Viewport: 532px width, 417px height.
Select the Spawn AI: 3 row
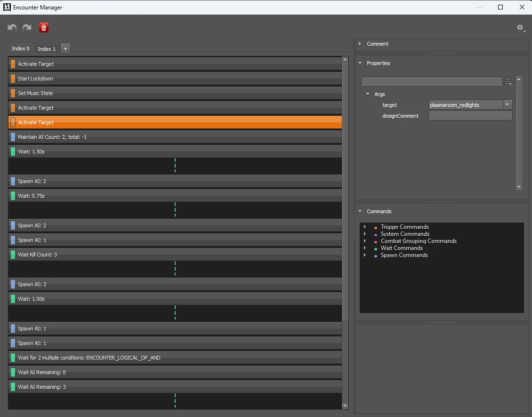tap(175, 284)
